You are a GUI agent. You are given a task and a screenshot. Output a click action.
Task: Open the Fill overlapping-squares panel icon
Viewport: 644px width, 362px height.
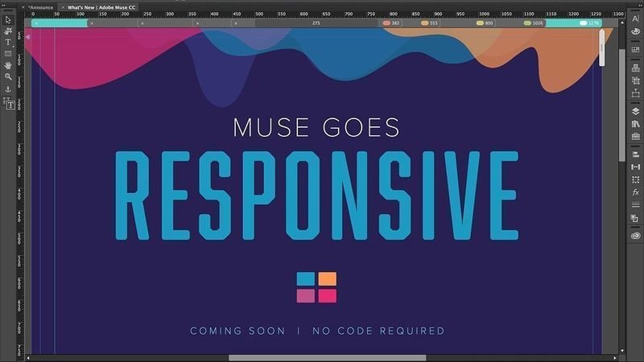click(635, 218)
